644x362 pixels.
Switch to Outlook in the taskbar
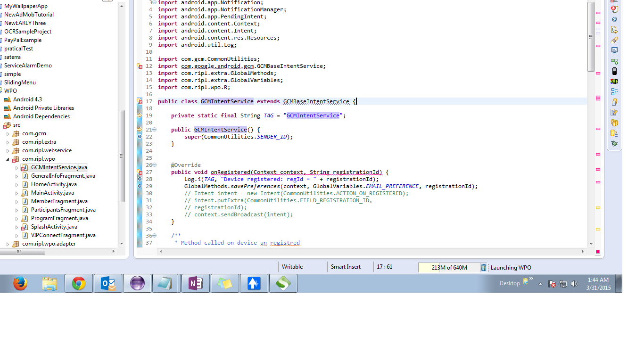pos(108,283)
